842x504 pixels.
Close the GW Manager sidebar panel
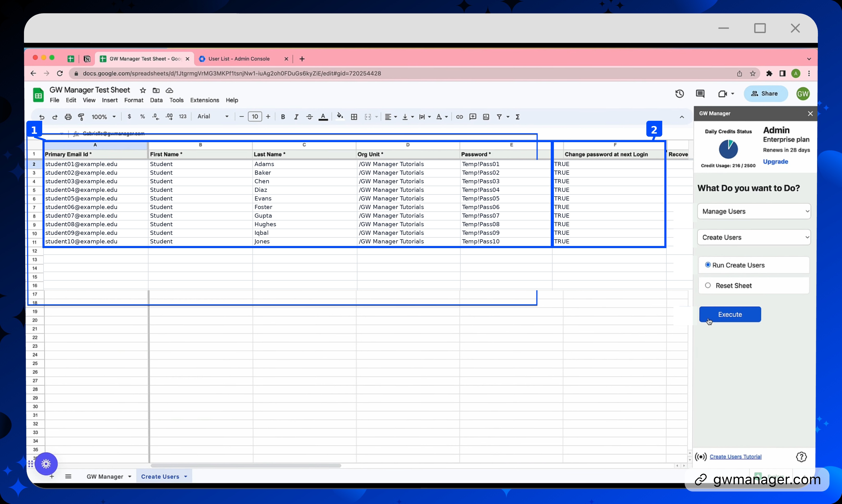click(810, 114)
